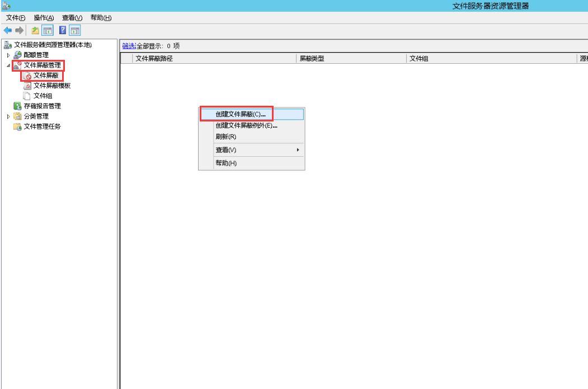Click the 文件屏蔽模板 template icon
This screenshot has height=389, width=588.
(27, 86)
